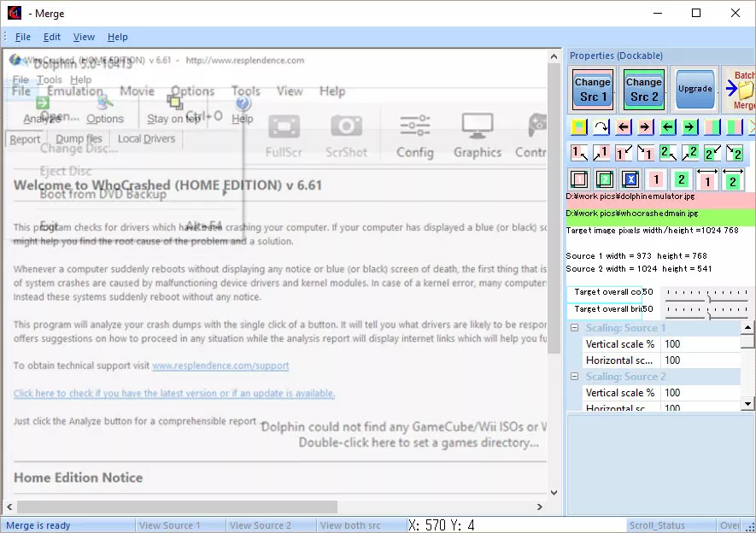
Task: Click the blue X overlapping-squares icon
Action: [630, 179]
